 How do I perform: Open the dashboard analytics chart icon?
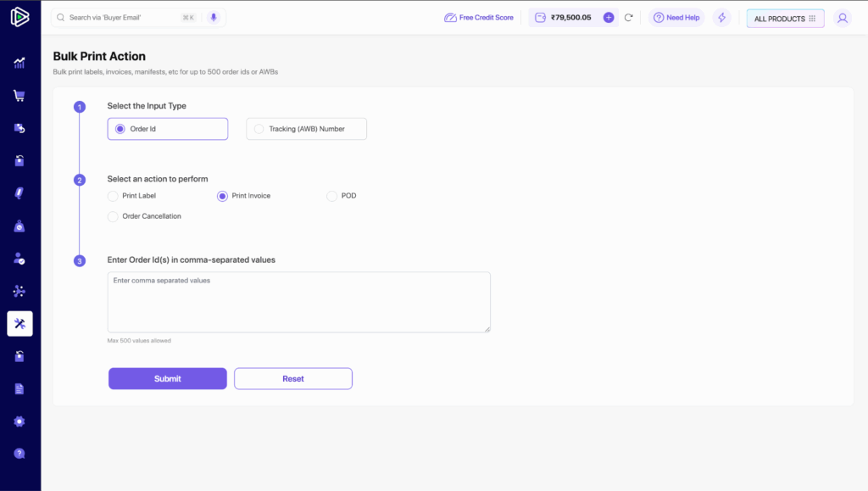19,63
